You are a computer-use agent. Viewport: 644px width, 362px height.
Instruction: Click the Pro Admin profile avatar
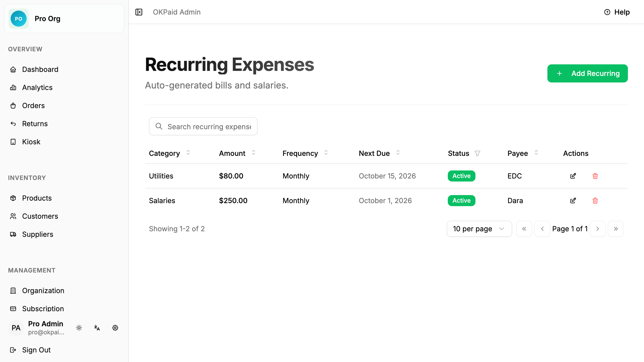[16, 328]
